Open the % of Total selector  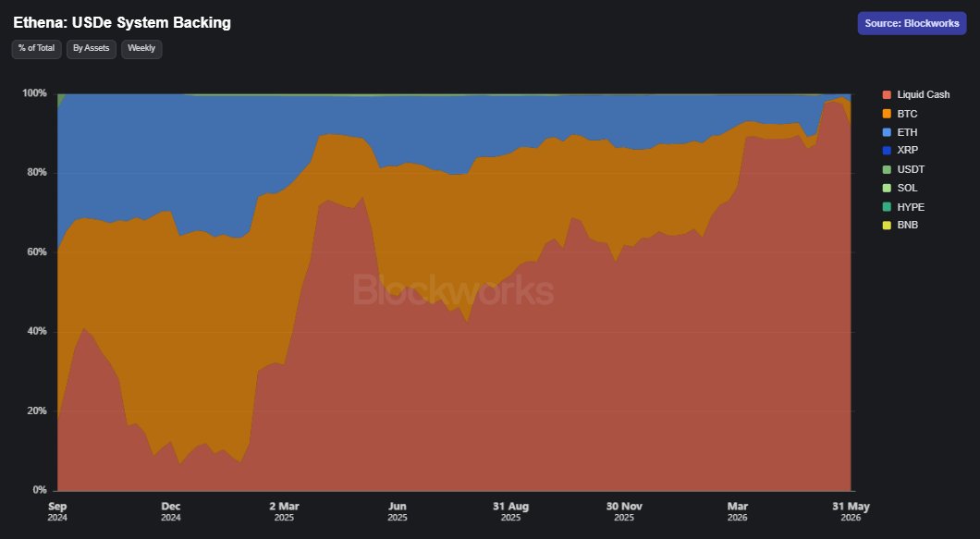36,49
